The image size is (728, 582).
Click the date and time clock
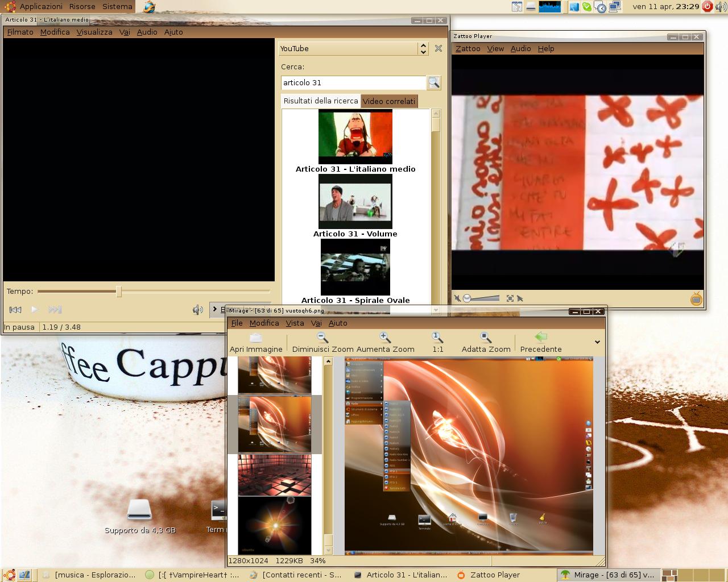pyautogui.click(x=665, y=7)
